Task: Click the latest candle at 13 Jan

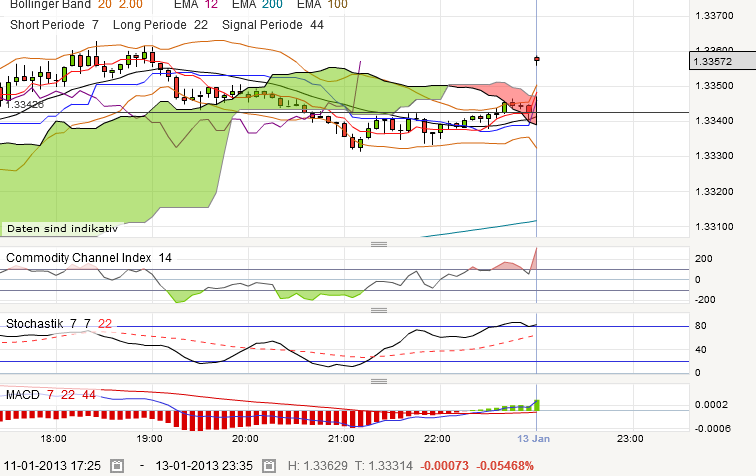Action: (x=537, y=59)
